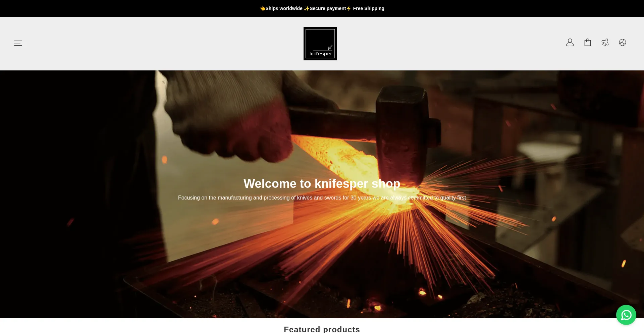Screen dimensions: 644x333
Task: Click the 30 years quality tagline
Action: click(322, 198)
